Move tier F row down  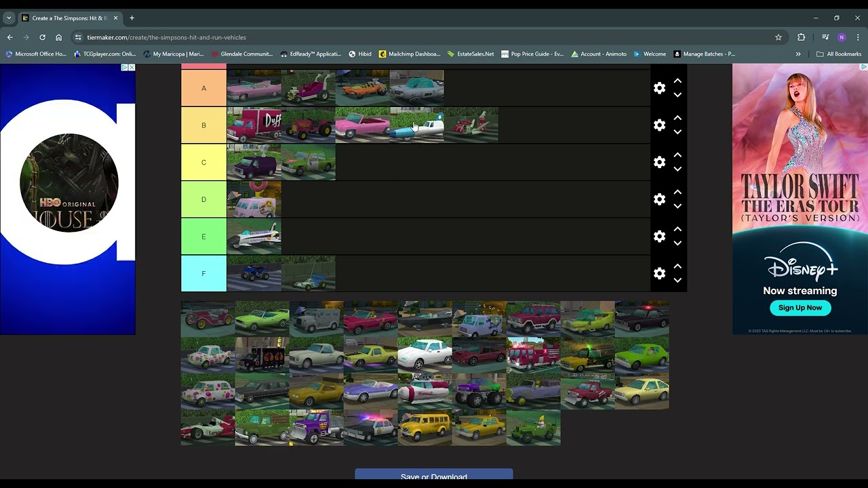coord(677,281)
